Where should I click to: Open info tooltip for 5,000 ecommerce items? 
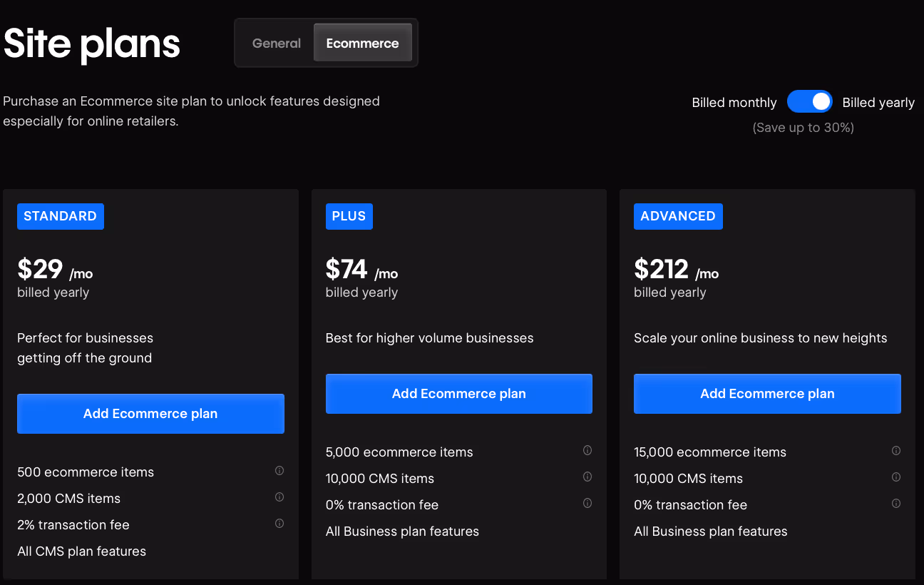pyautogui.click(x=587, y=450)
